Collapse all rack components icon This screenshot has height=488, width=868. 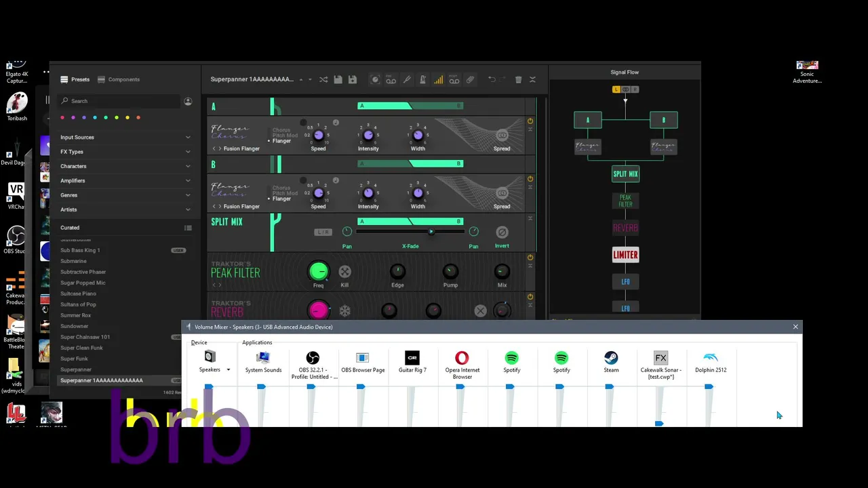pos(532,79)
